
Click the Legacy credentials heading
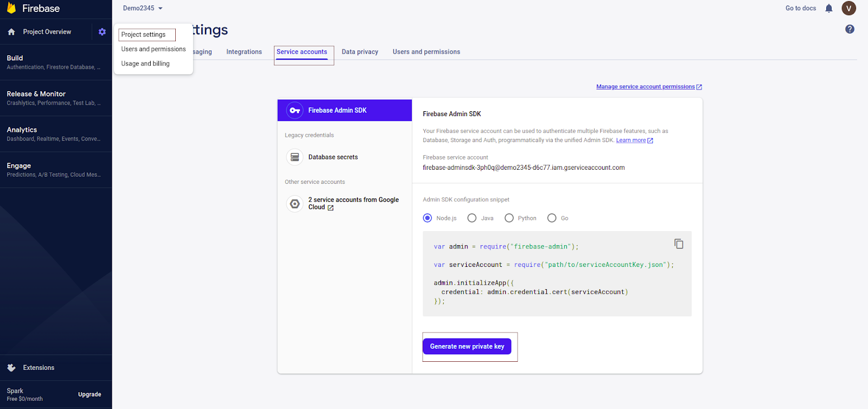309,135
